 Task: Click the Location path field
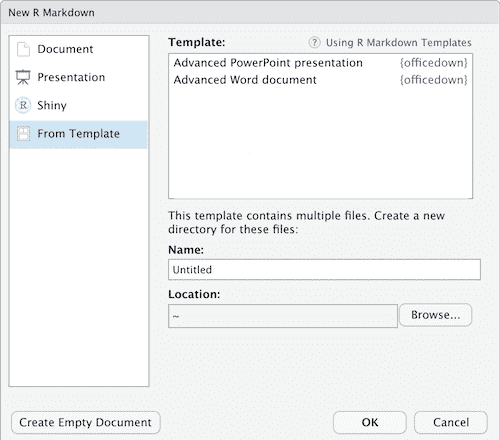pos(283,316)
